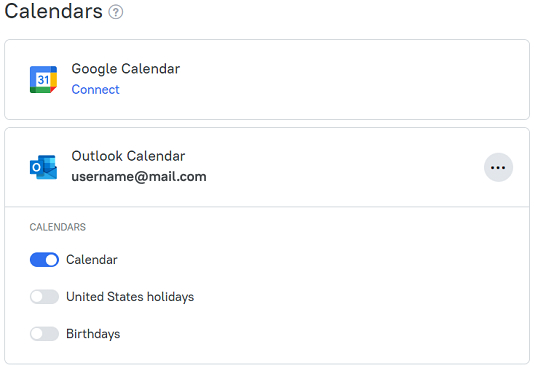Open the help icon beside Calendars heading
Image resolution: width=535 pixels, height=368 pixels.
pyautogui.click(x=116, y=12)
